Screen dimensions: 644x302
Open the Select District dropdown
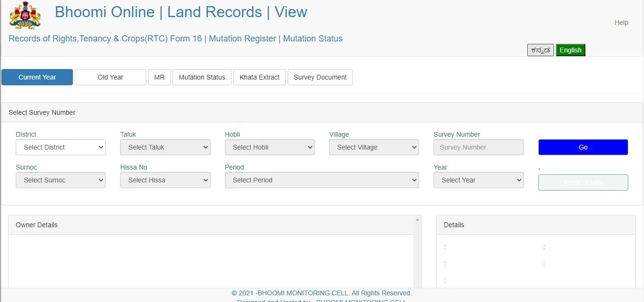coord(60,147)
